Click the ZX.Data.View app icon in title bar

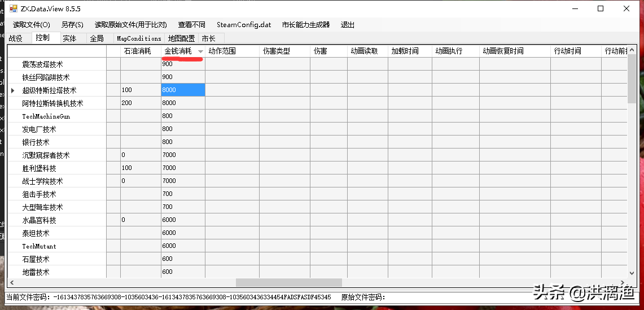14,8
